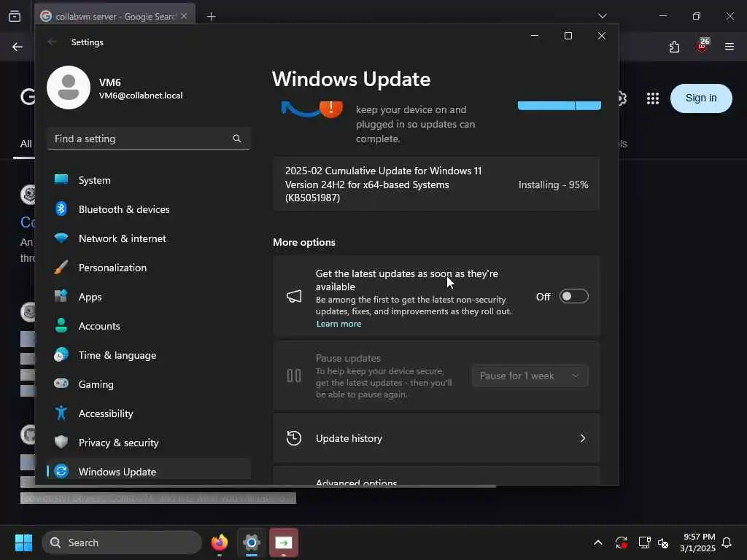
Task: Follow the Learn more link
Action: coord(338,324)
